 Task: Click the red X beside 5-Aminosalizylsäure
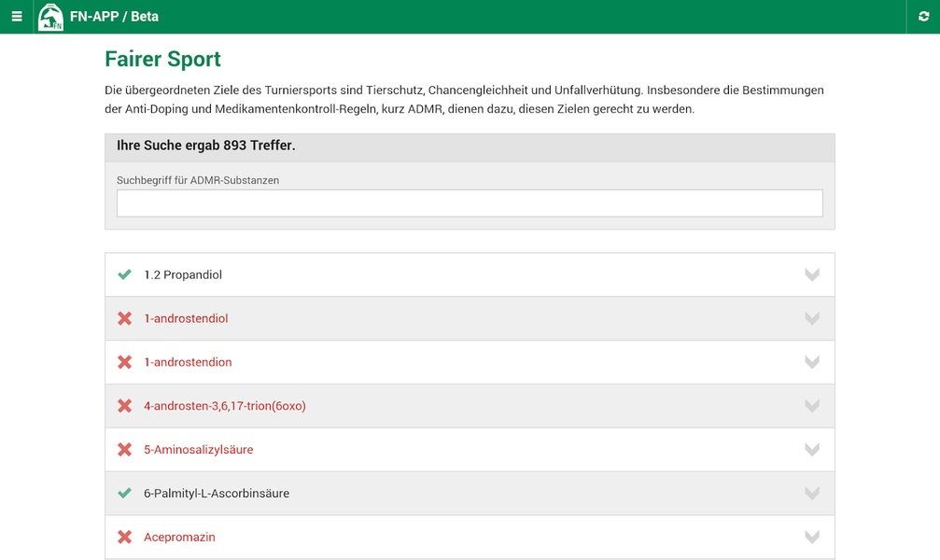(125, 450)
